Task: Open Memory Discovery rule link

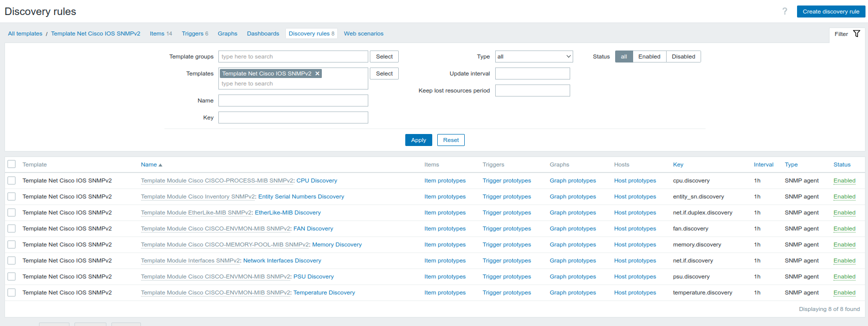Action: [x=337, y=244]
